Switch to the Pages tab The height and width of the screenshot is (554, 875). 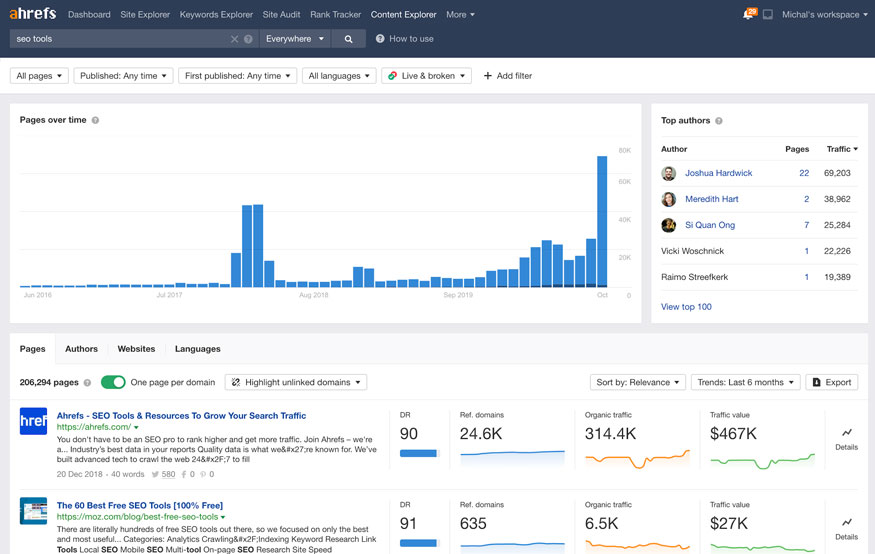click(x=32, y=349)
